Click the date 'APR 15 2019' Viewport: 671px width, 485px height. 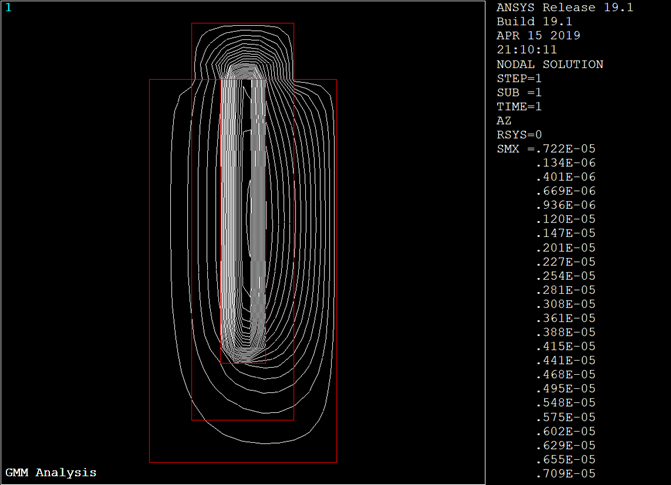click(x=538, y=36)
